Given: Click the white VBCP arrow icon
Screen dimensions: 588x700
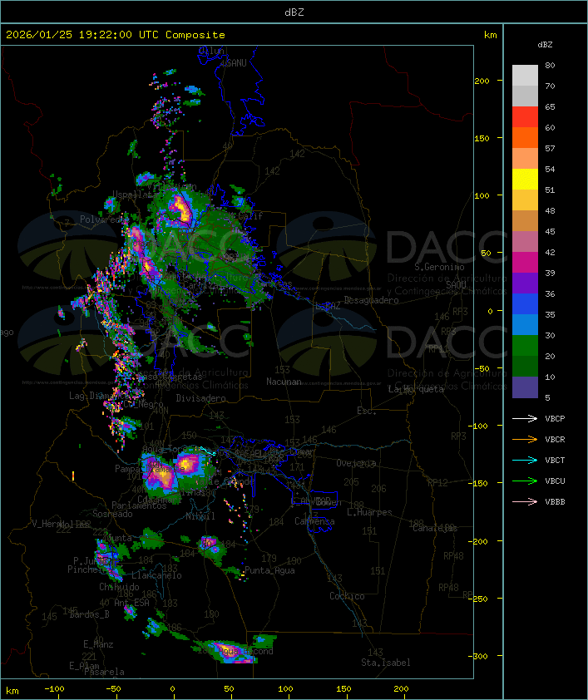Looking at the screenshot, I should pos(525,419).
